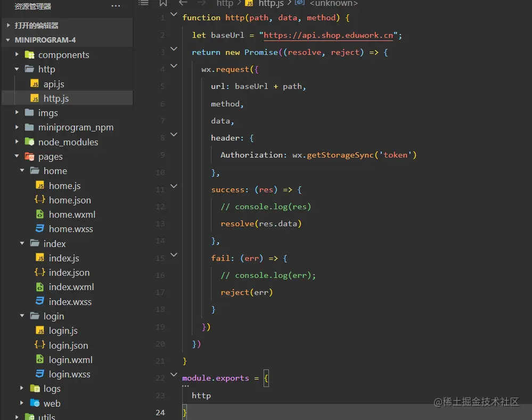Collapse the MINIPROGRAM-4 project root
The width and height of the screenshot is (532, 420).
point(8,40)
